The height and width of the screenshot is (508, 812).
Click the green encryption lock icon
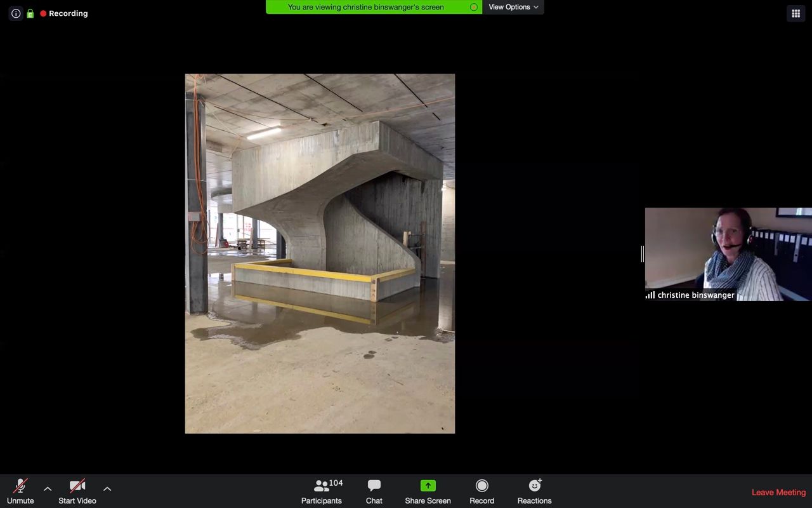tap(30, 13)
